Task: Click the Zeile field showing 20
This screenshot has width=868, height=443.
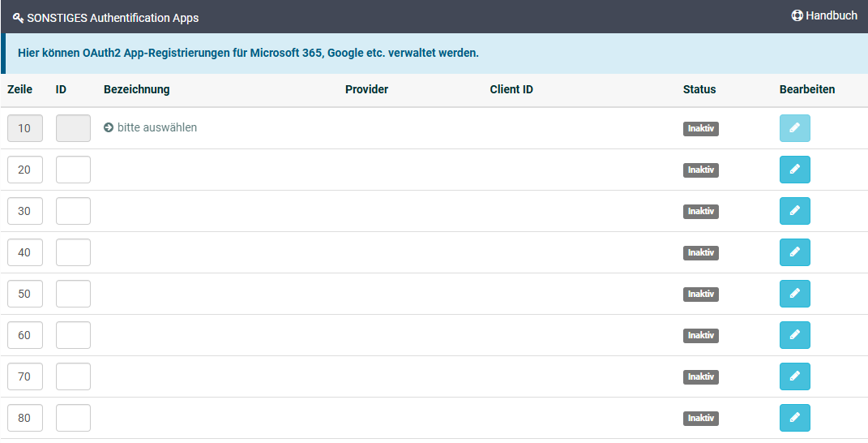Action: pos(24,170)
